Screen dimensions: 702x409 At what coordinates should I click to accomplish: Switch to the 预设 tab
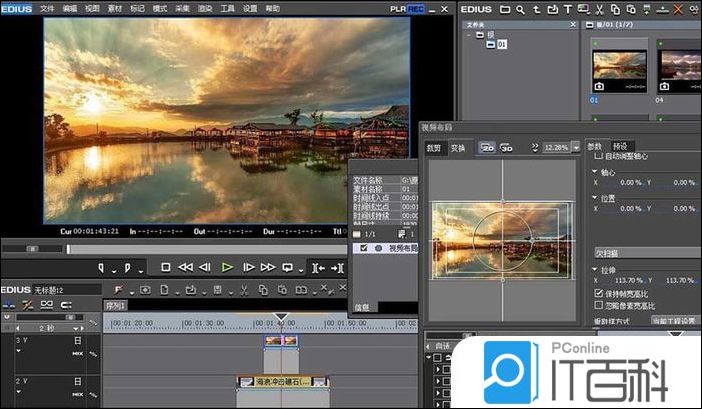pyautogui.click(x=621, y=146)
